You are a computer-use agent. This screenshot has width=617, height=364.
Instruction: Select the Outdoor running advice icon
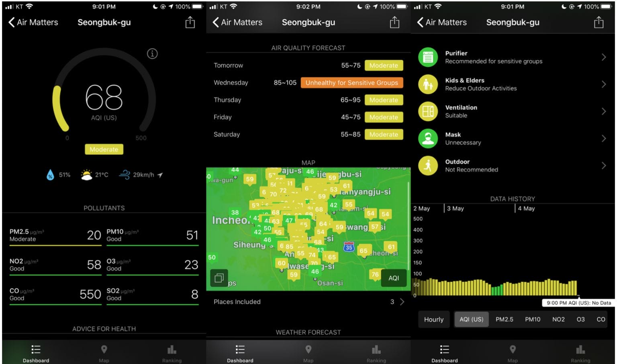coord(427,165)
